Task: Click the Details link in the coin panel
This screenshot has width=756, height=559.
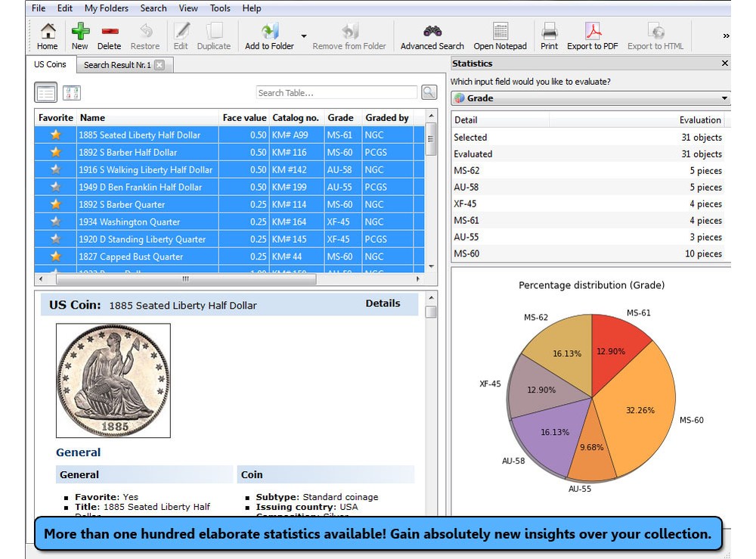Action: click(383, 303)
